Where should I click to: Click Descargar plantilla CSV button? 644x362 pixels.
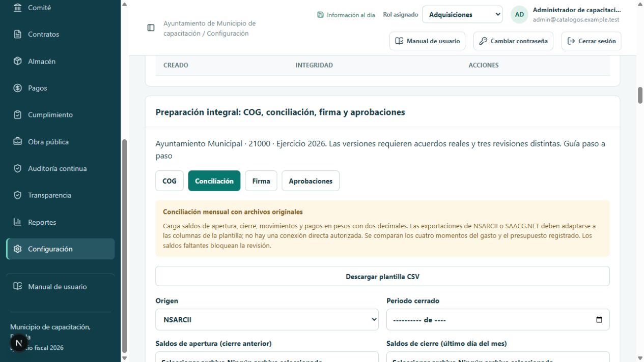(382, 276)
